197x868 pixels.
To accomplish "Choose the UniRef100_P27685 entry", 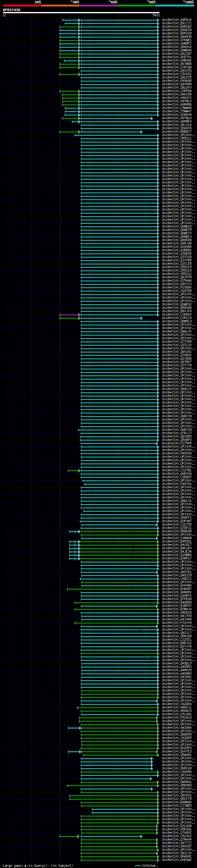I will [176, 443].
